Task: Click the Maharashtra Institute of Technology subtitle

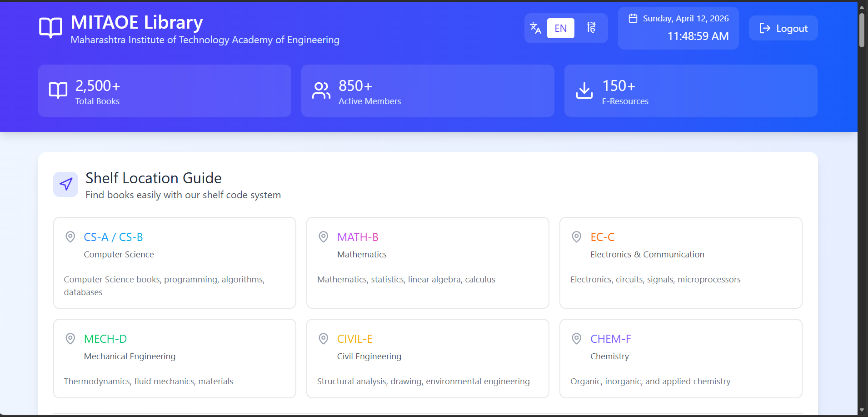Action: click(x=205, y=40)
